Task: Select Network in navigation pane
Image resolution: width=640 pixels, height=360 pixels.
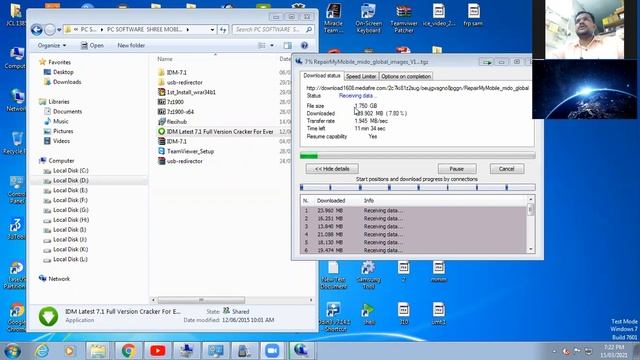Action: (x=59, y=279)
